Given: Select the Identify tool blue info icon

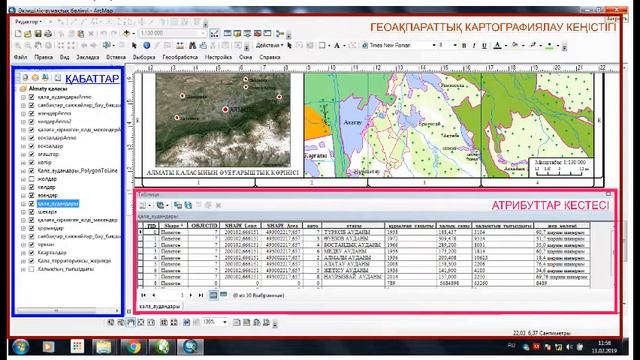Looking at the screenshot, I should (x=147, y=45).
